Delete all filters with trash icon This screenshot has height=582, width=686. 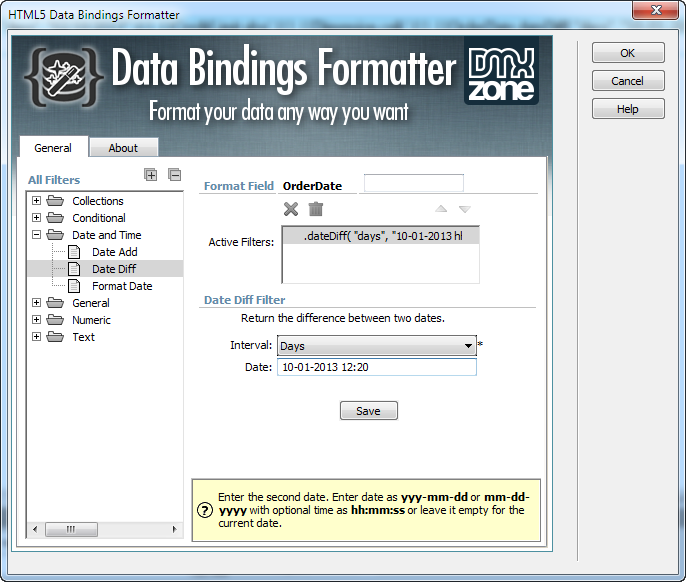(315, 209)
